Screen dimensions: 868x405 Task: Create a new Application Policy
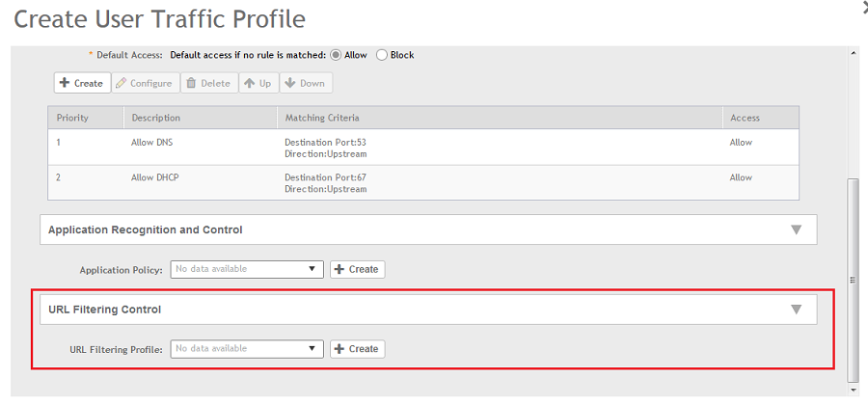357,269
